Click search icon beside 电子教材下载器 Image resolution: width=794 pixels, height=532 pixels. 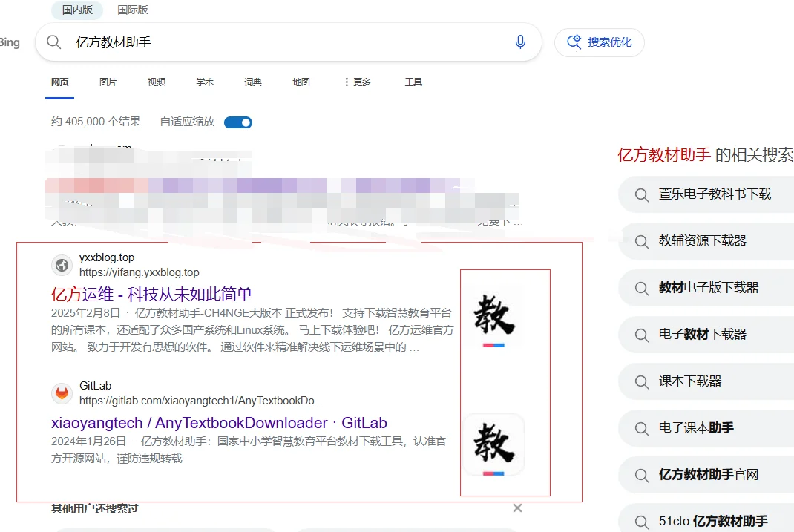click(x=642, y=335)
